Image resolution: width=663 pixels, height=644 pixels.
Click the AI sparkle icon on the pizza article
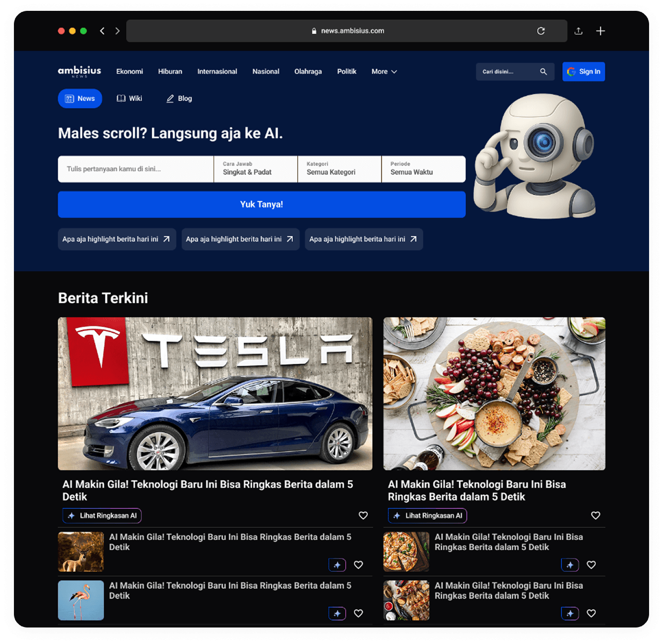click(570, 565)
